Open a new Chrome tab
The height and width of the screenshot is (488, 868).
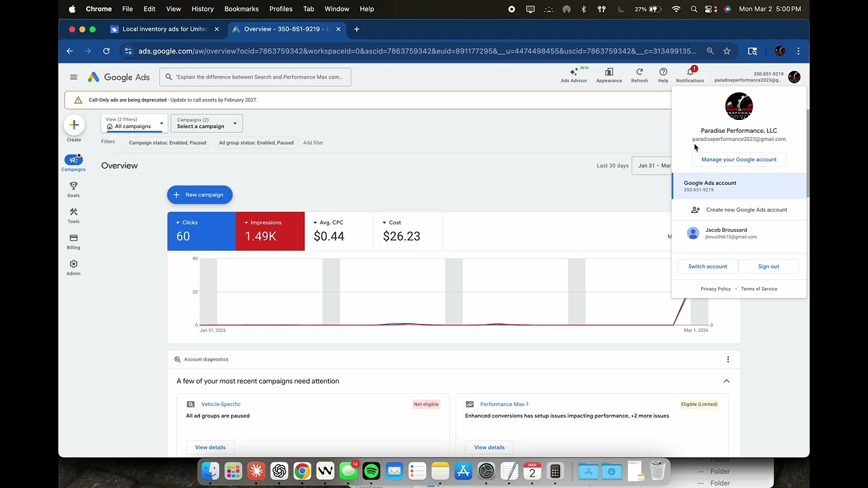[x=357, y=29]
